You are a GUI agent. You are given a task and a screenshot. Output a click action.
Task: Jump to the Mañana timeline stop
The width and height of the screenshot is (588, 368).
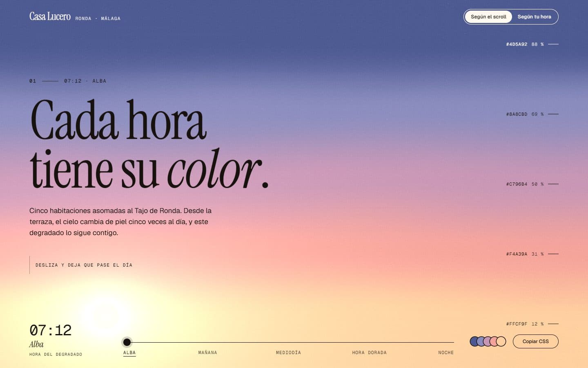(207, 352)
